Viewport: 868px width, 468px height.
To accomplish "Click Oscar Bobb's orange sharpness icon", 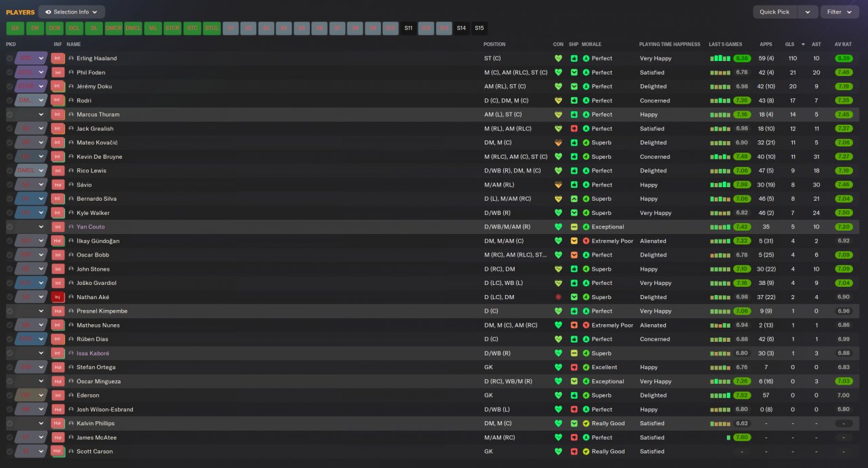I will coord(574,255).
